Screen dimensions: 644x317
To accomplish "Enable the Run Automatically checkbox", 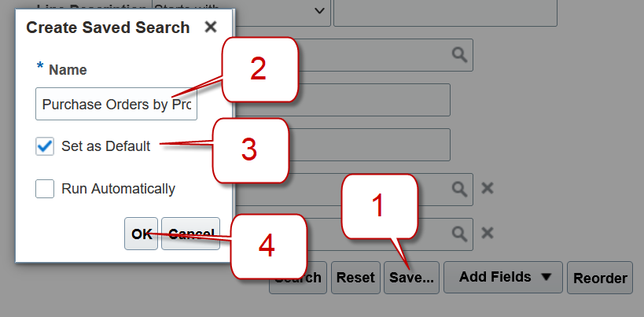I will [45, 189].
